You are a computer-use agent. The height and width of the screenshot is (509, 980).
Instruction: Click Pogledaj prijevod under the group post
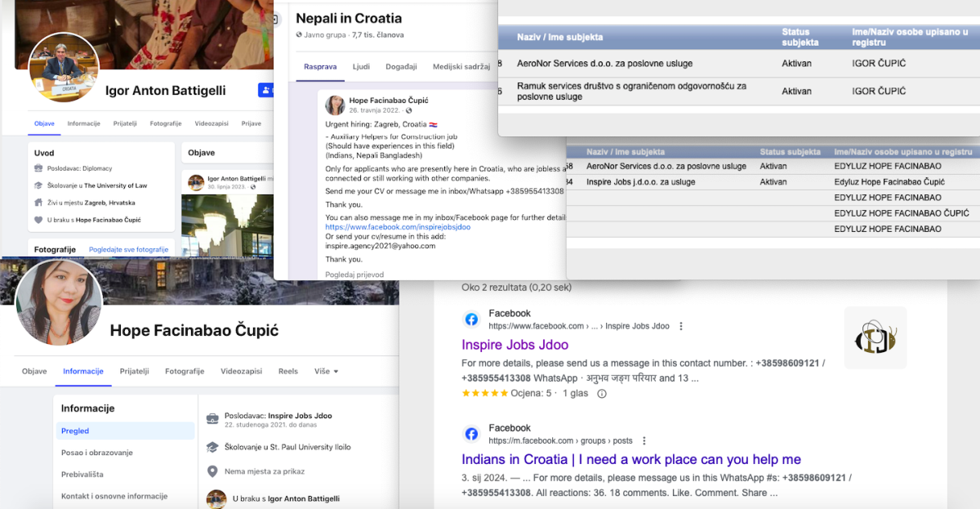coord(354,275)
